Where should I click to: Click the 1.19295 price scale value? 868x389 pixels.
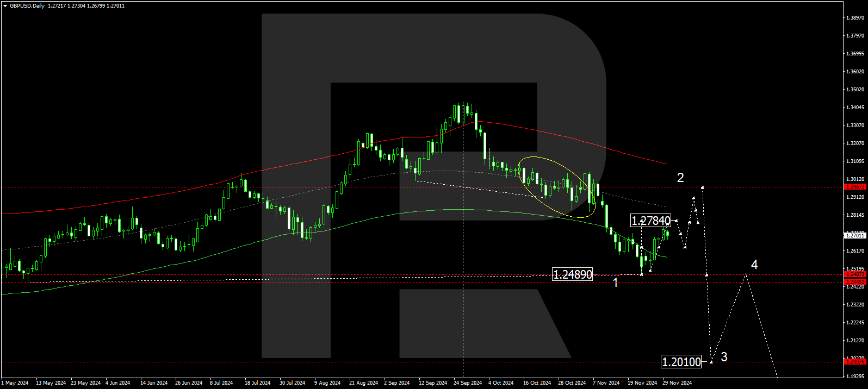pos(855,376)
